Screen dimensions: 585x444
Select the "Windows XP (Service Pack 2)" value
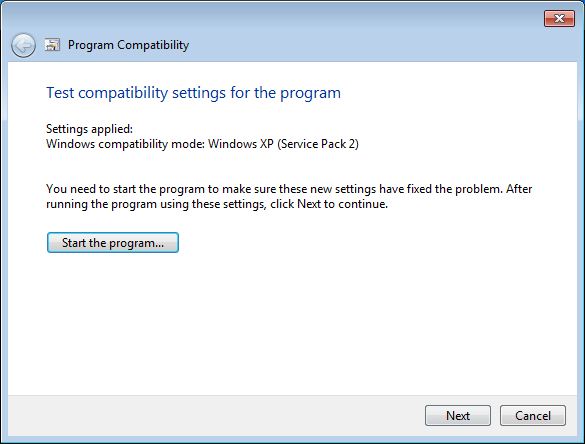click(x=283, y=144)
